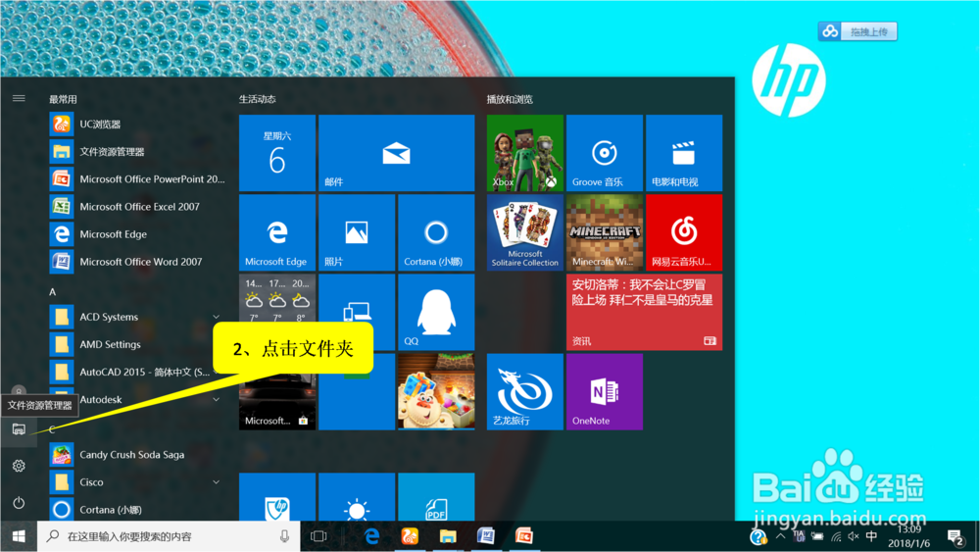
Task: Open Microsoft Solitaire Collection tile
Action: point(525,232)
